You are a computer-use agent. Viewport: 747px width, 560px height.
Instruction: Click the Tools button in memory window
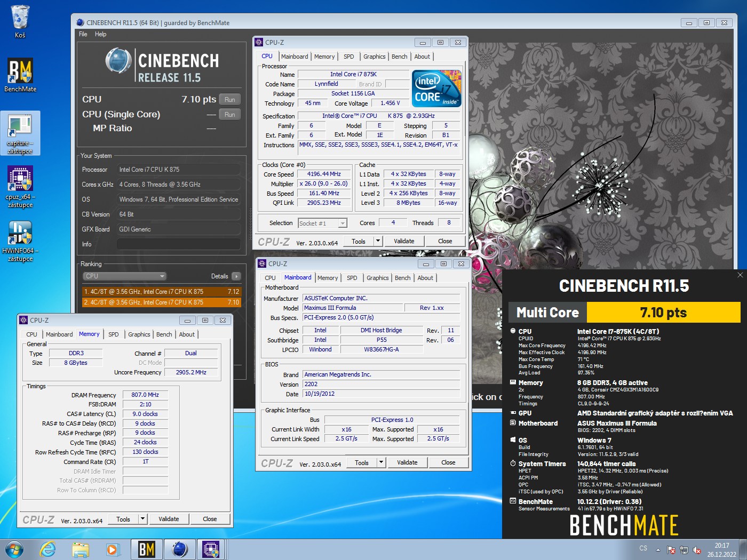(123, 519)
